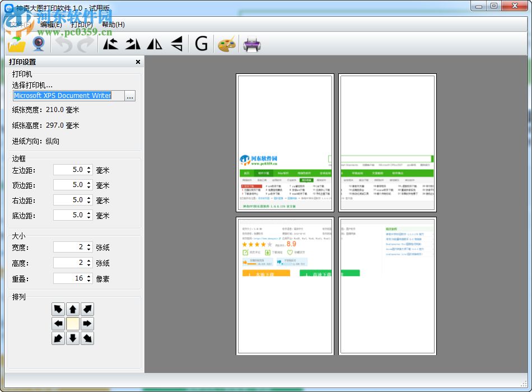The image size is (532, 392).
Task: Click the rotate right toolbar icon
Action: pyautogui.click(x=133, y=44)
